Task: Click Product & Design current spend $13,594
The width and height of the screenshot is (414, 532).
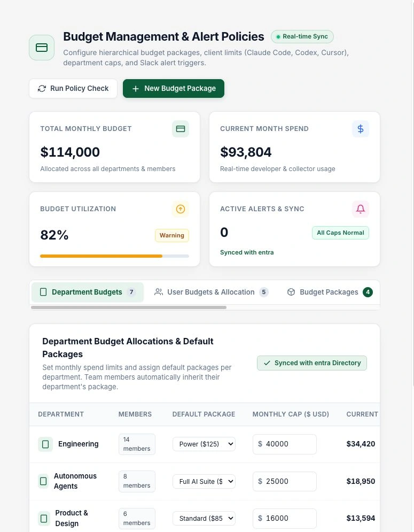Action: pyautogui.click(x=361, y=519)
